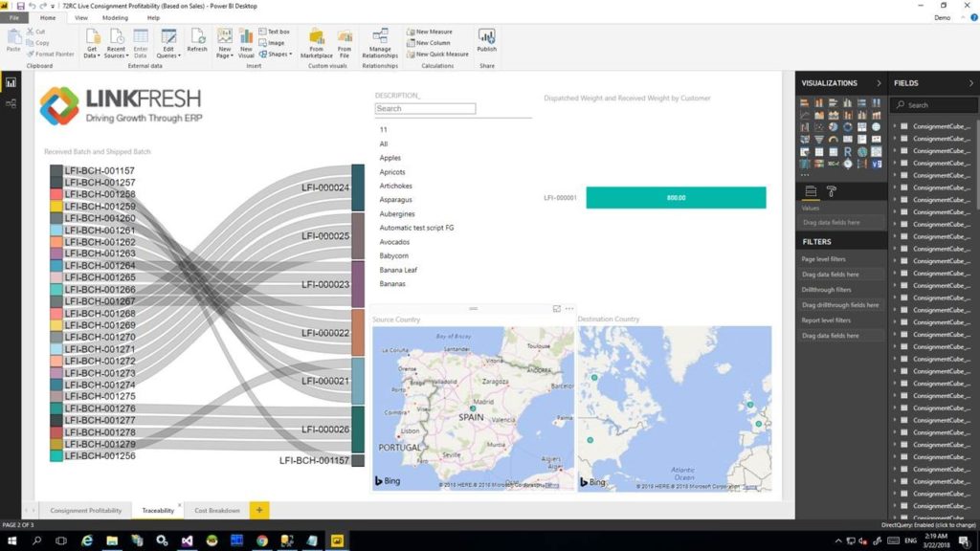980x551 pixels.
Task: Open the Report view from left sidebar
Action: pos(11,82)
